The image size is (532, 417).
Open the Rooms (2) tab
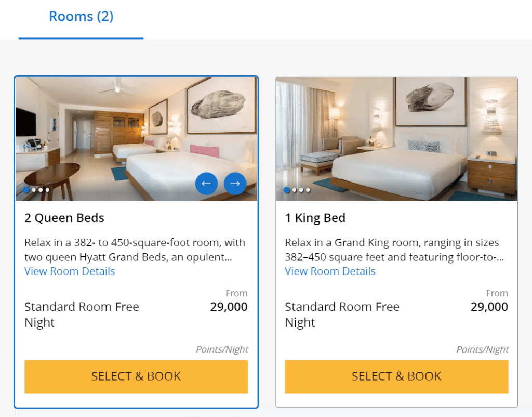point(81,17)
